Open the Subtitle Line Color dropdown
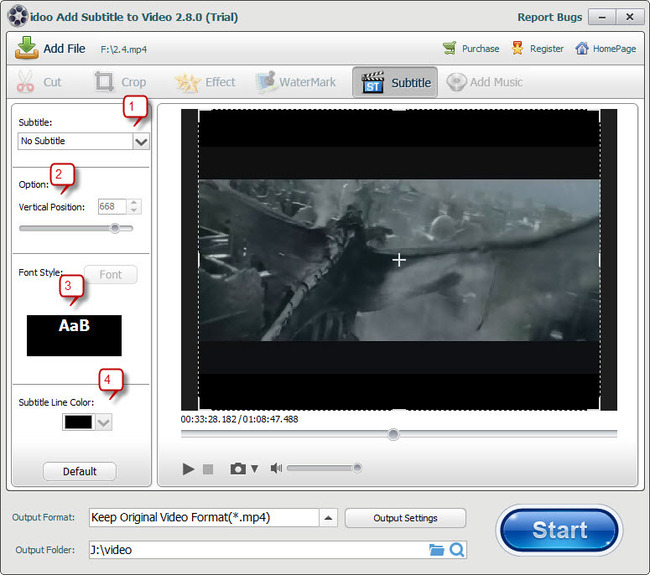The width and height of the screenshot is (650, 575). 102,423
